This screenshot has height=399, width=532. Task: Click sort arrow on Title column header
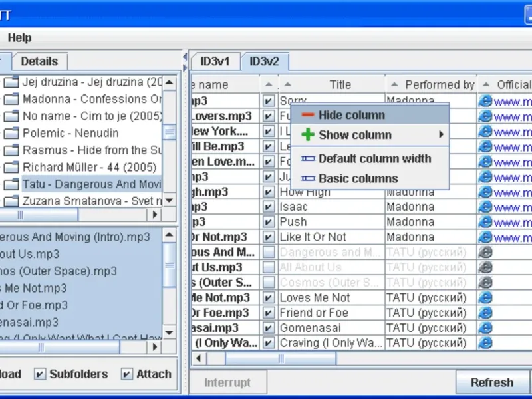(x=287, y=84)
